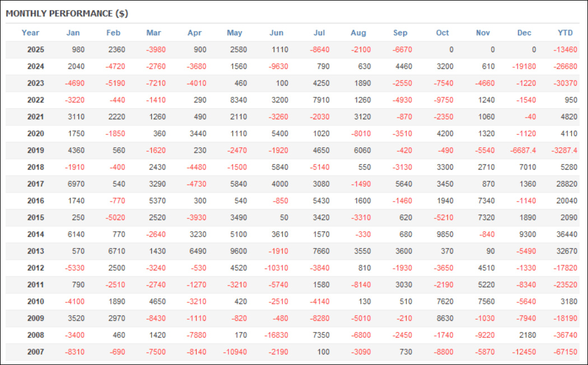Select 2012 June value -10310

[x=276, y=268]
